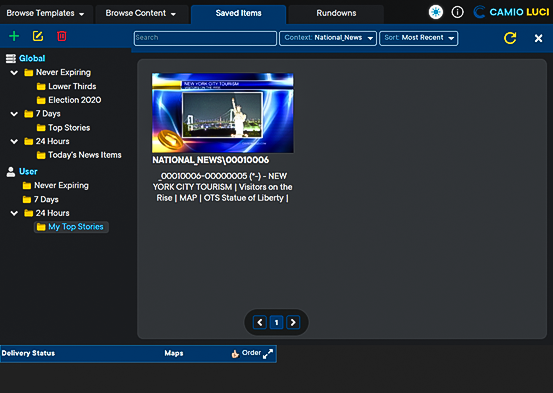The width and height of the screenshot is (553, 393).
Task: Click NATIONAL_NEWS\00010006 item title
Action: (x=211, y=160)
